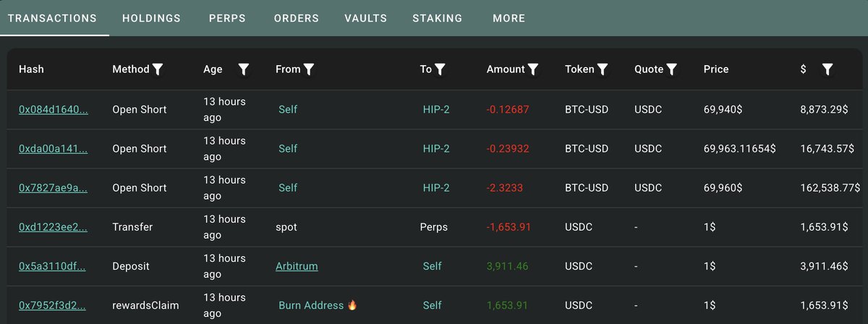
Task: Open the To column filter
Action: 440,69
